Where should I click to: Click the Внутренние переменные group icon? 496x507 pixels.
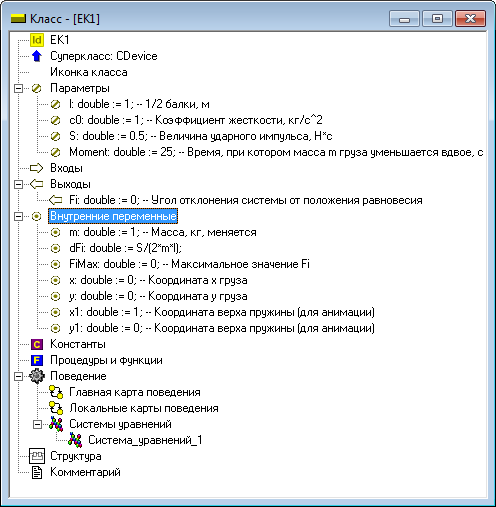coord(37,216)
